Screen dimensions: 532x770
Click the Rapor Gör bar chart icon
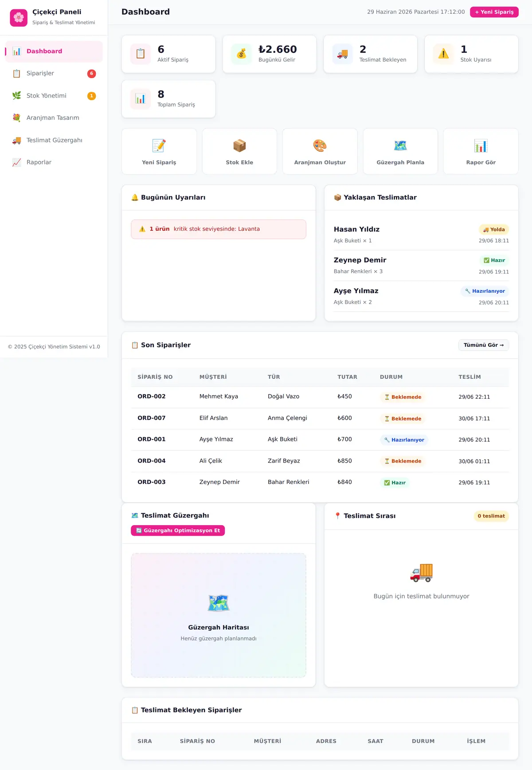coord(481,145)
